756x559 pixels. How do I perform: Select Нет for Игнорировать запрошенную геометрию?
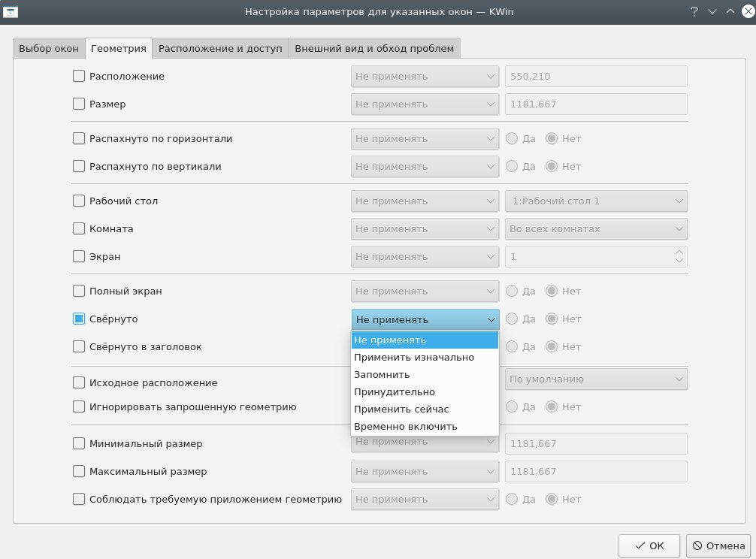pos(552,406)
